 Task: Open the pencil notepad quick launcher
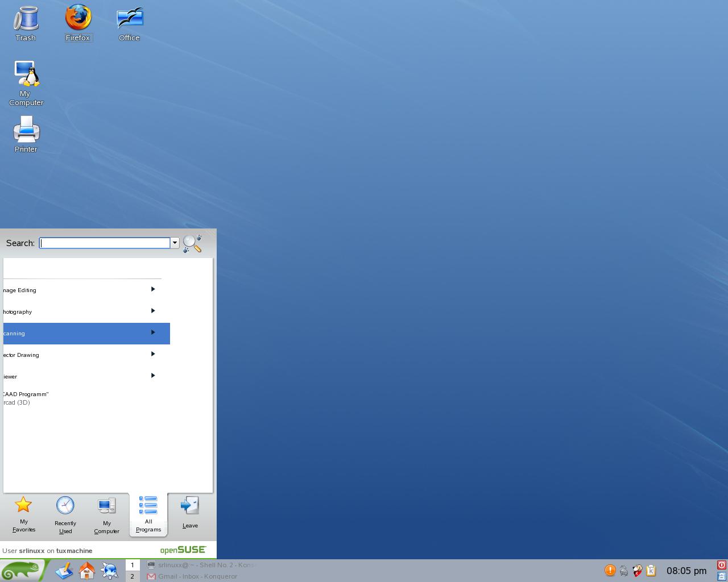[64, 571]
